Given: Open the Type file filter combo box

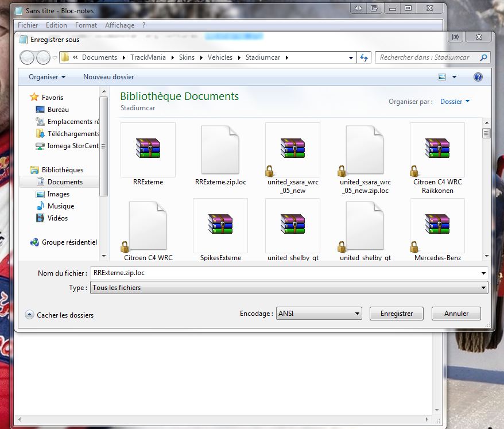Looking at the screenshot, I should (x=289, y=288).
